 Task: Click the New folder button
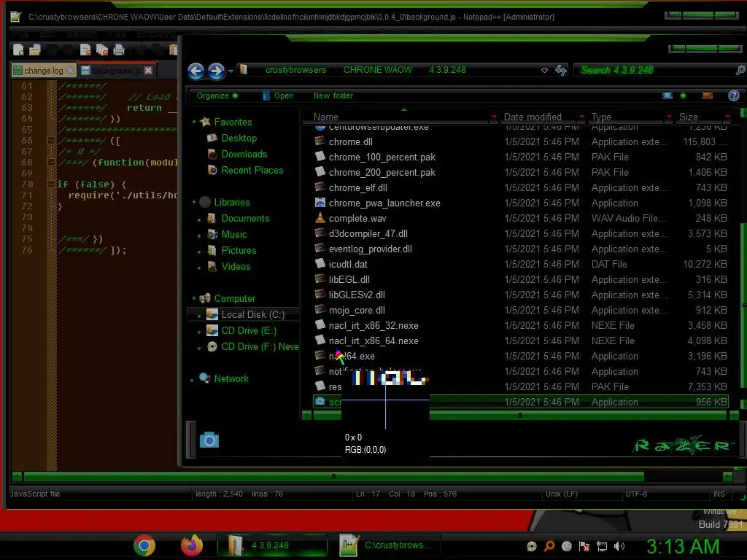click(333, 96)
